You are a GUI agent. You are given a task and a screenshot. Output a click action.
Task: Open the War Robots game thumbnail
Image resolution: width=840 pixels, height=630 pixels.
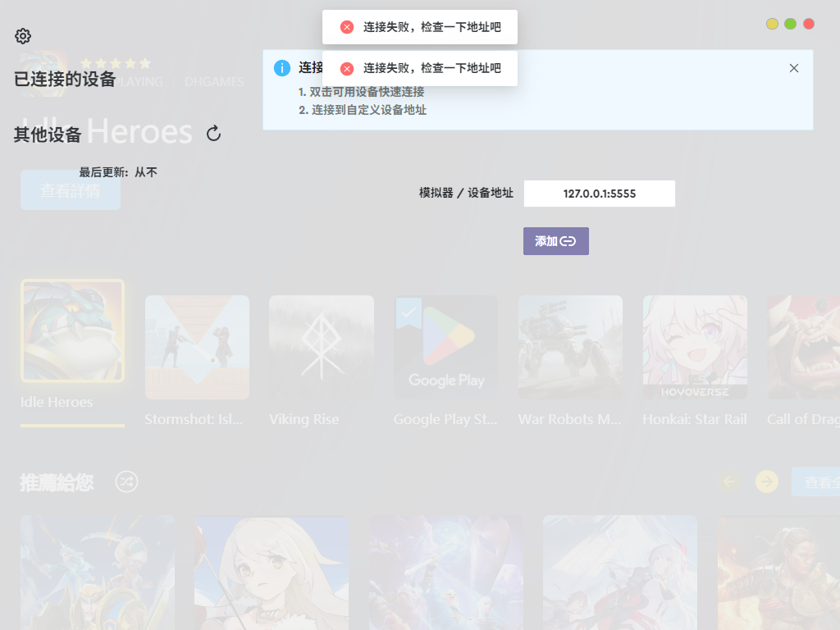[x=571, y=347]
